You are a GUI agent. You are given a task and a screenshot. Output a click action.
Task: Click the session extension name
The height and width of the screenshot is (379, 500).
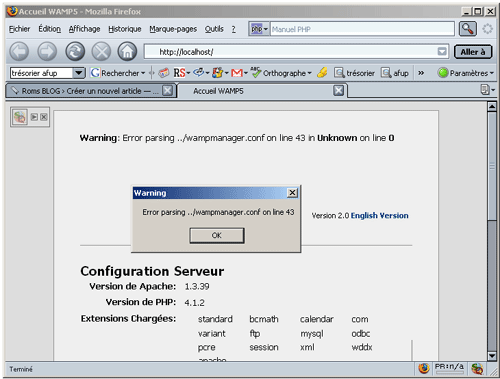coord(264,347)
